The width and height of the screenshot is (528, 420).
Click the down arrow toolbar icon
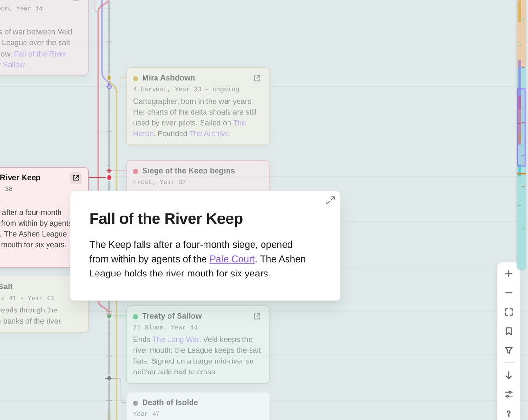[x=508, y=375]
